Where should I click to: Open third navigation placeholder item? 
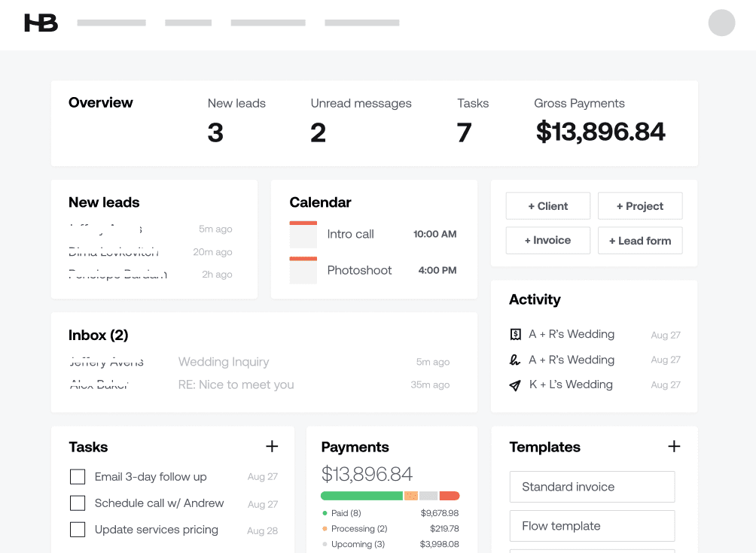click(268, 23)
